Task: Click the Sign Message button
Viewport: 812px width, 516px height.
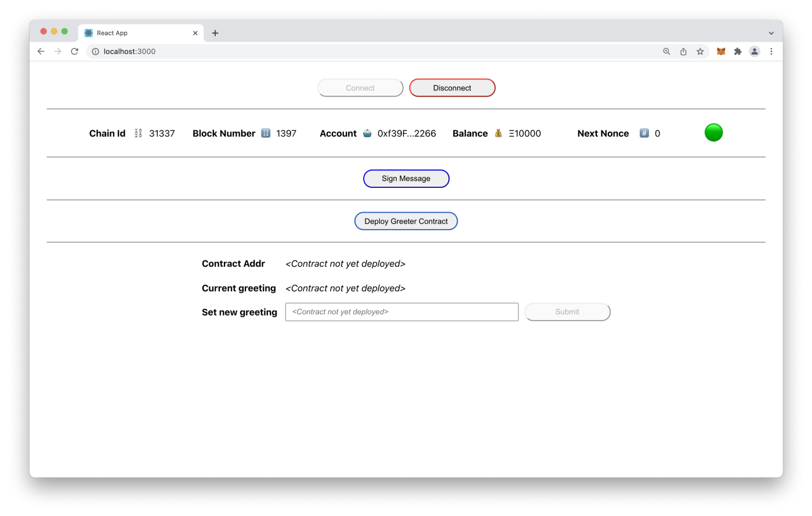Action: (x=406, y=179)
